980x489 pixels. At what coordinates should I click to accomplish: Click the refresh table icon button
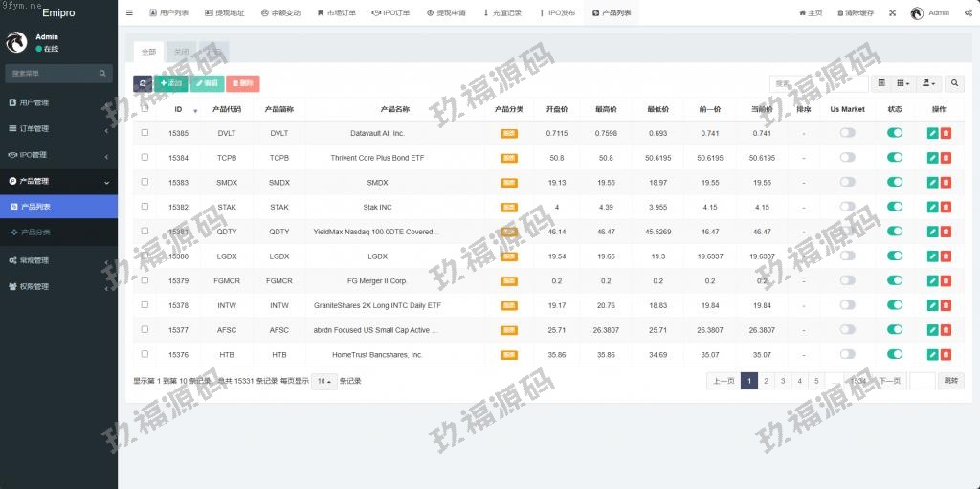pyautogui.click(x=143, y=83)
